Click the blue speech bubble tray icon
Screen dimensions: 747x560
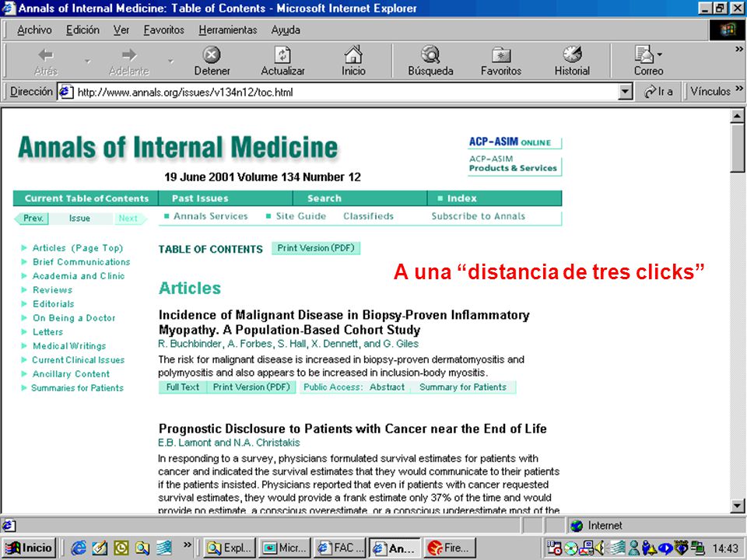665,548
